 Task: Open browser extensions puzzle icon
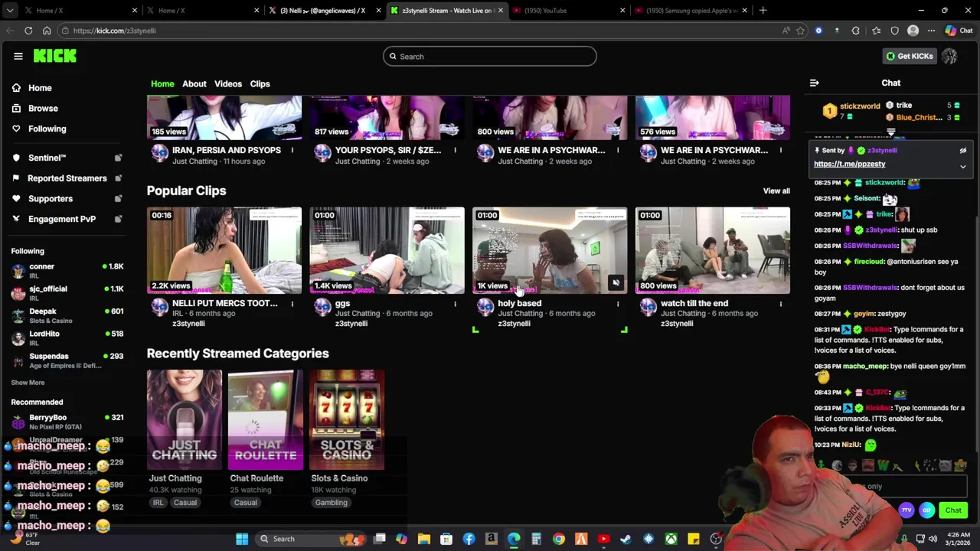click(x=855, y=31)
